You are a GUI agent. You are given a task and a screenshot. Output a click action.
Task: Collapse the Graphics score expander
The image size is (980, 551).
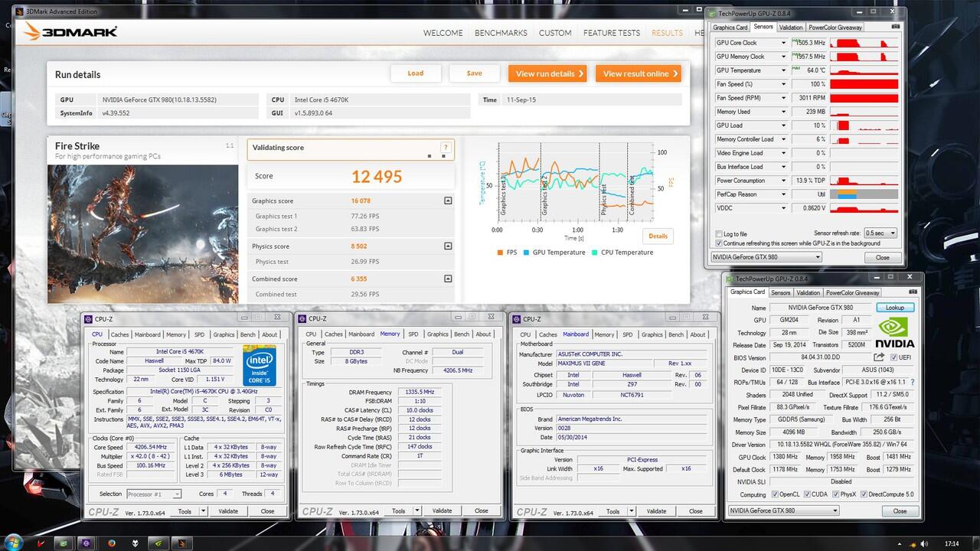448,201
